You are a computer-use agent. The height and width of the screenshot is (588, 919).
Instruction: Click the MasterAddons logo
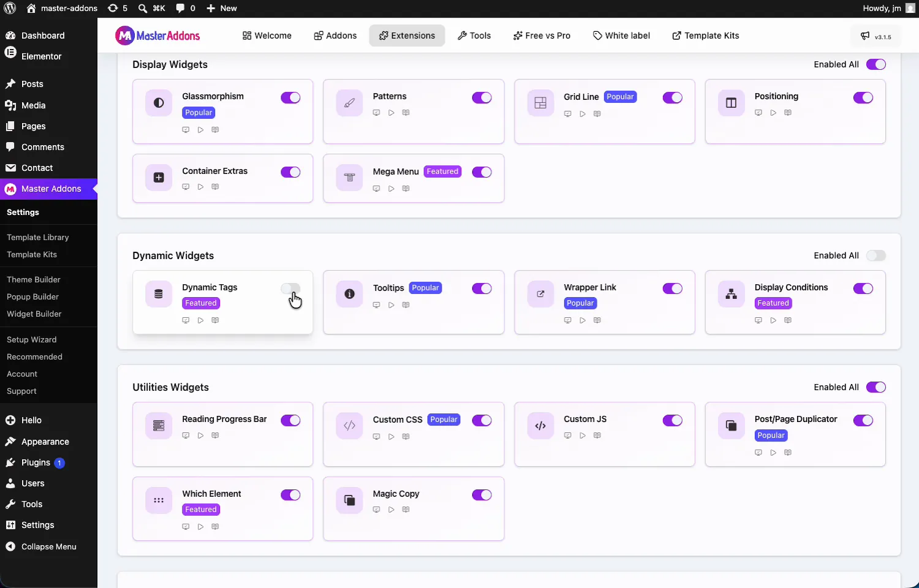157,36
